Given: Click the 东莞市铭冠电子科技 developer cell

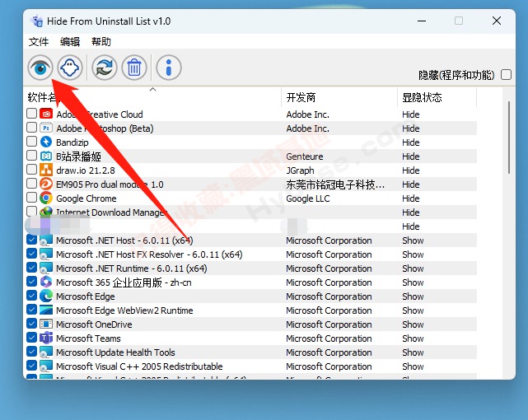Looking at the screenshot, I should (335, 184).
